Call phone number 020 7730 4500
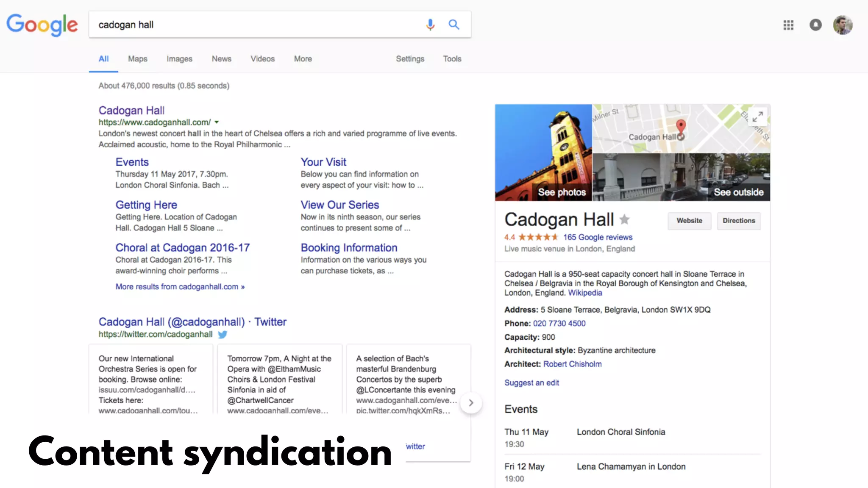This screenshot has height=488, width=868. pos(559,324)
